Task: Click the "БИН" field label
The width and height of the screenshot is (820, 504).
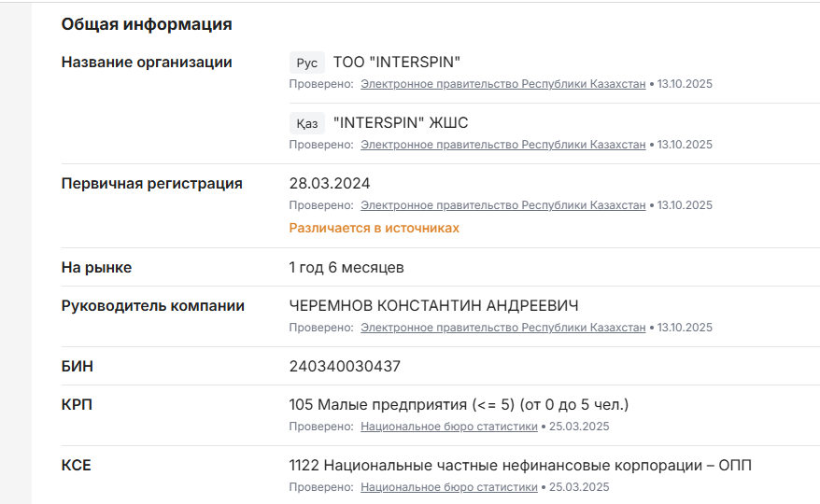Action: coord(78,367)
